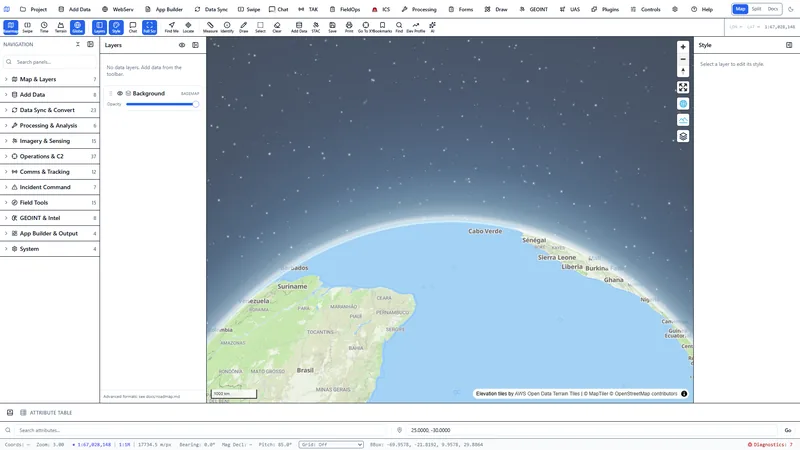Image resolution: width=800 pixels, height=450 pixels.
Task: Switch to the Split view tab
Action: 757,9
